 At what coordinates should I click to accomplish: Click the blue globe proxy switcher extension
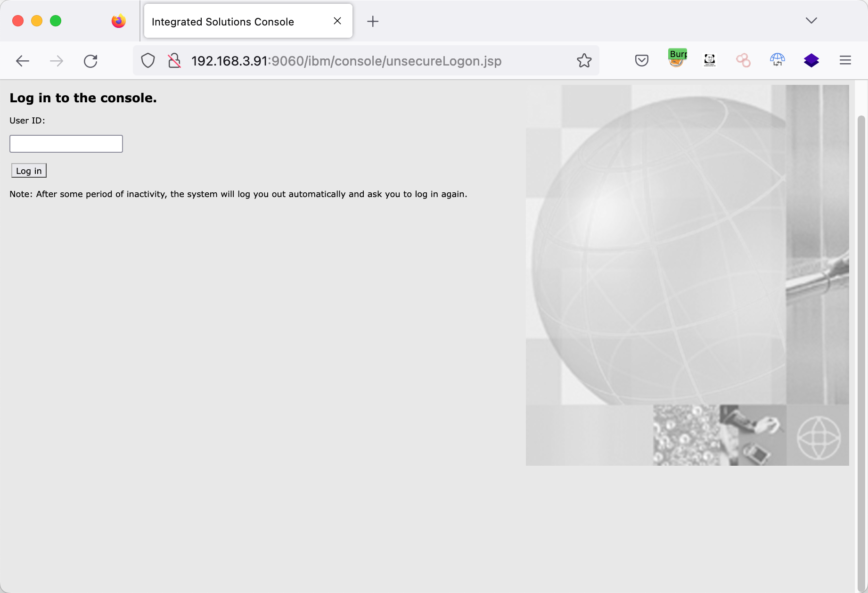pos(777,60)
